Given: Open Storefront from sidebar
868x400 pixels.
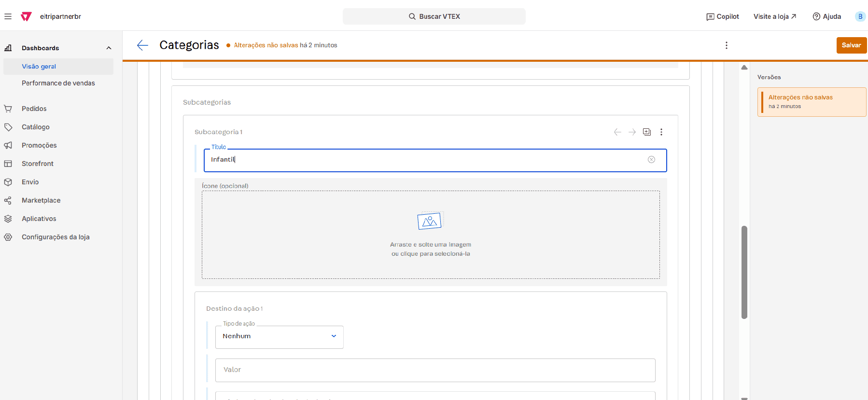Looking at the screenshot, I should click(37, 164).
